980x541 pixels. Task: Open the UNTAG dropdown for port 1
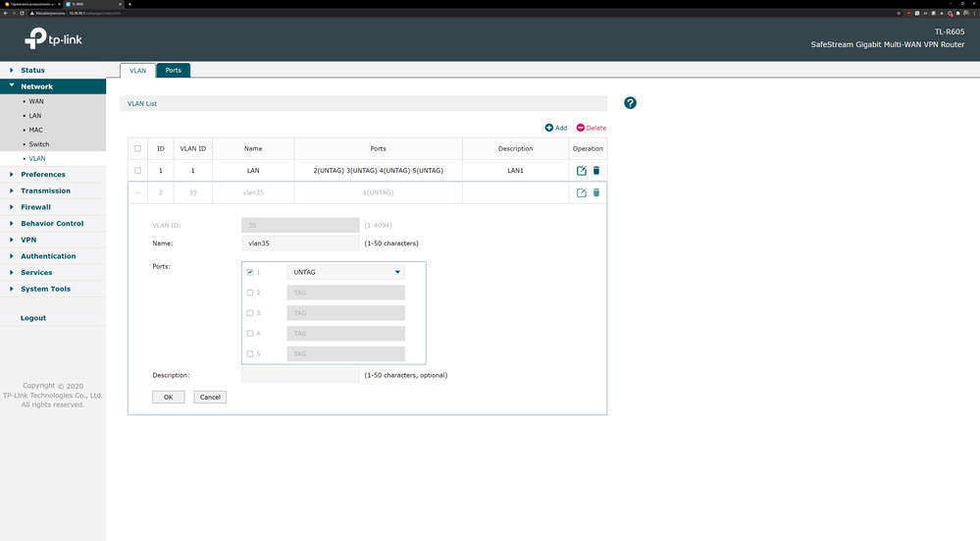tap(345, 272)
